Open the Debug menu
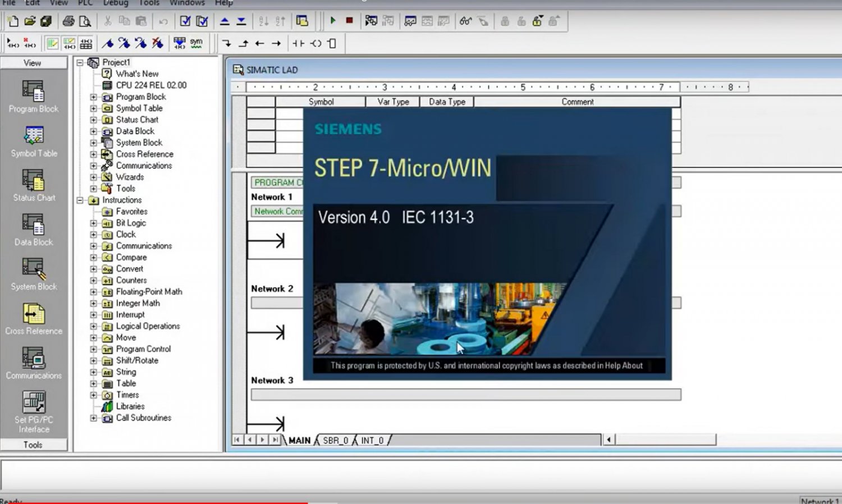The width and height of the screenshot is (842, 504). (x=116, y=3)
